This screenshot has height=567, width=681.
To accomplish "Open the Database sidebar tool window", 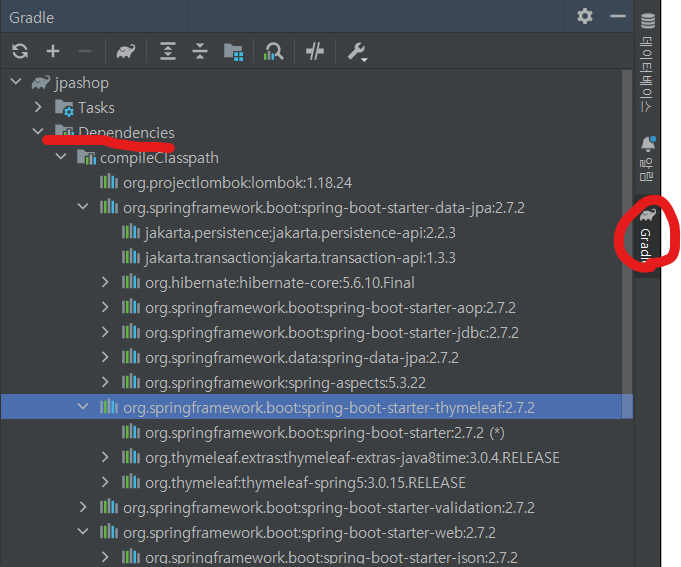I will pos(647,63).
